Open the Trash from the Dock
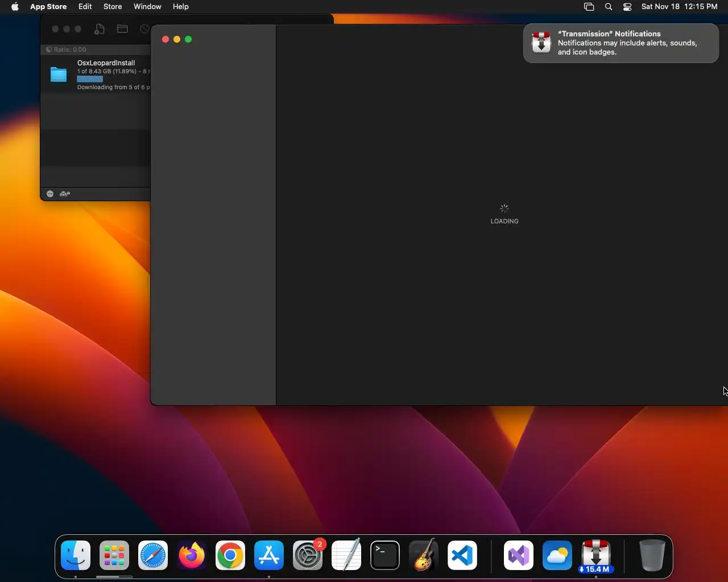 tap(652, 555)
